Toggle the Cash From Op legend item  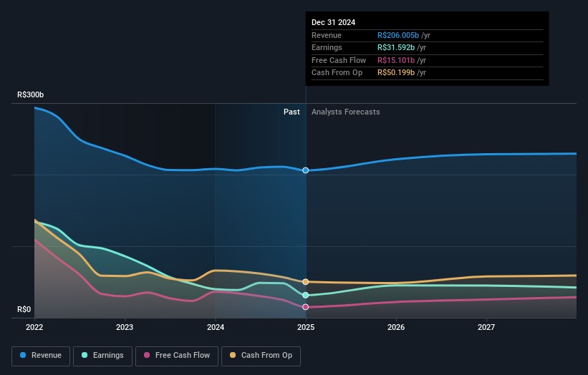(x=262, y=356)
